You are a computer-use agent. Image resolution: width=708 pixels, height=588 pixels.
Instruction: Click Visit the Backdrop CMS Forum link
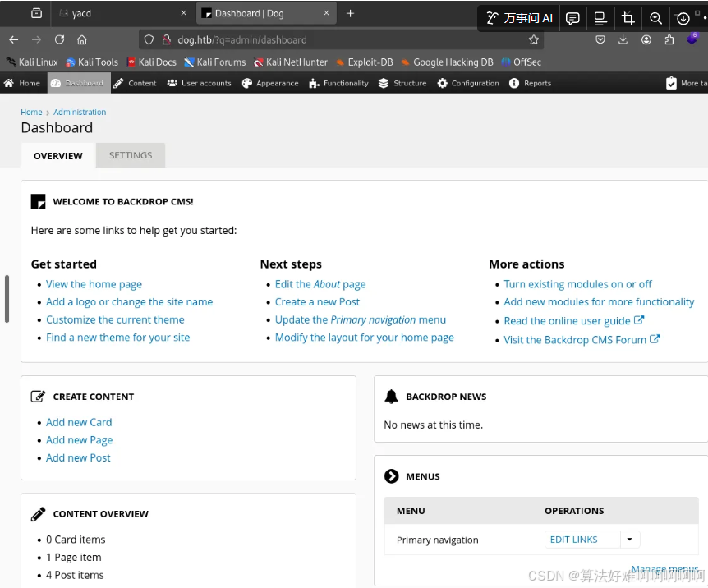coord(582,340)
